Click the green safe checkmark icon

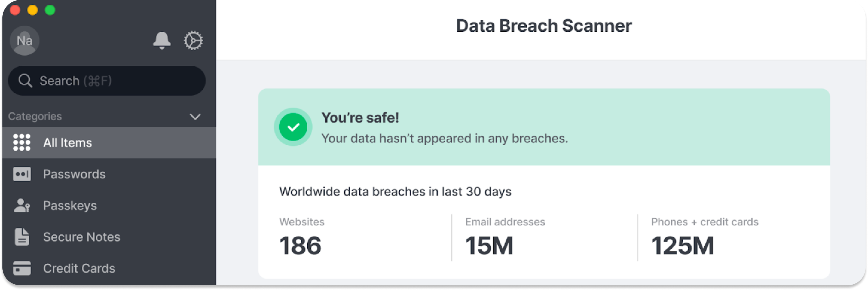293,127
